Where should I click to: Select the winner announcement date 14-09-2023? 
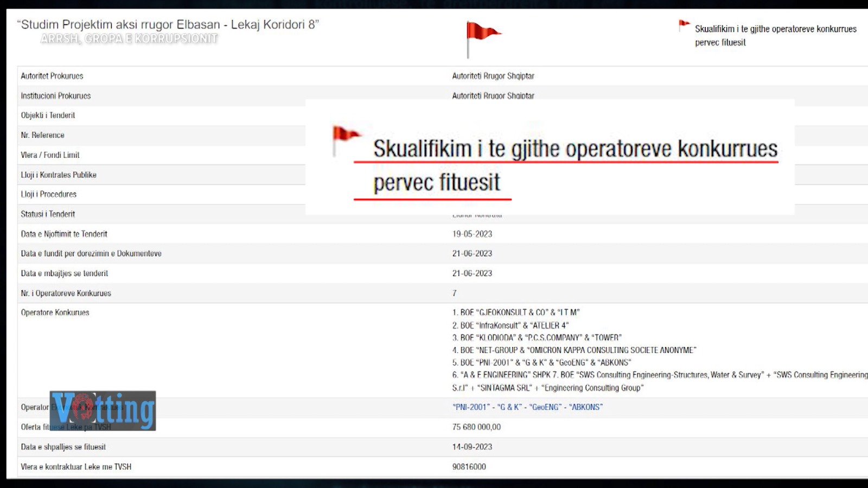[473, 447]
